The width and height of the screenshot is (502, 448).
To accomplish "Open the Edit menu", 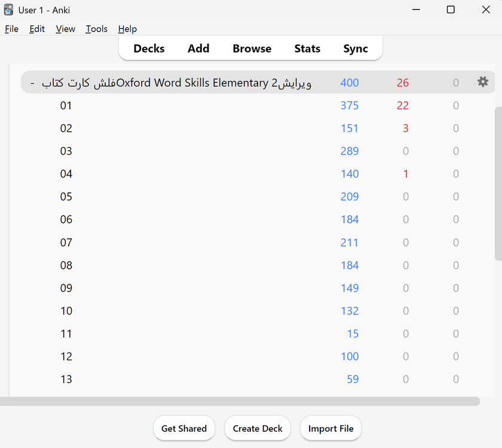I will coord(37,29).
